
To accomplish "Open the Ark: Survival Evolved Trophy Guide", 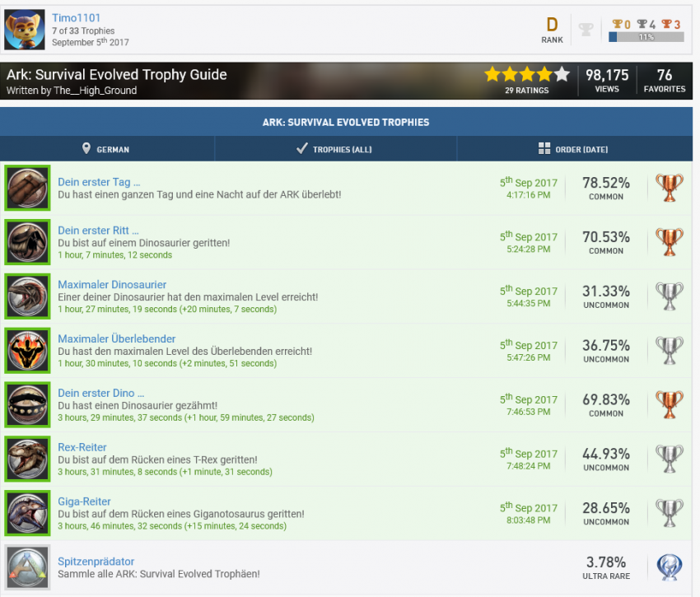I will [x=116, y=75].
